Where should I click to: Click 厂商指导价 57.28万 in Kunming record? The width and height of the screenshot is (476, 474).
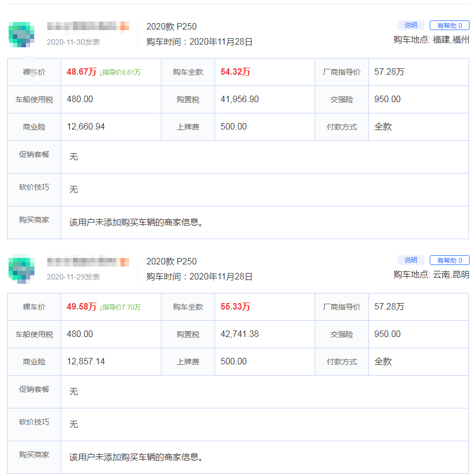[x=389, y=307]
